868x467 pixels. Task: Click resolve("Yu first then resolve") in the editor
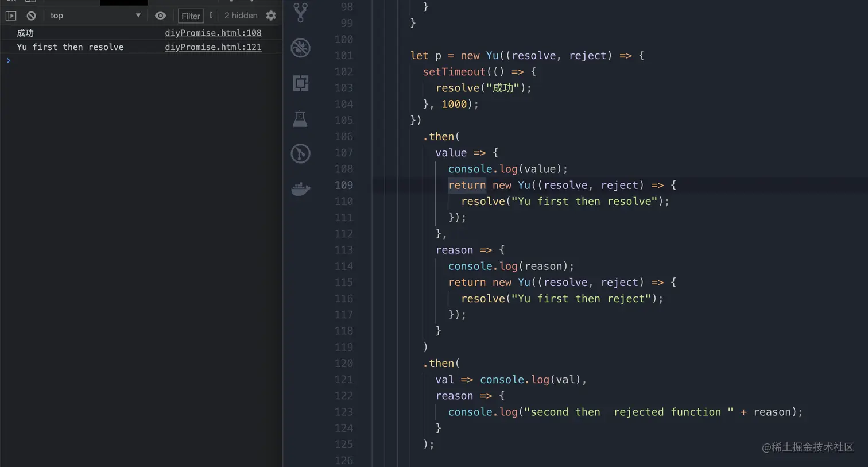(565, 201)
